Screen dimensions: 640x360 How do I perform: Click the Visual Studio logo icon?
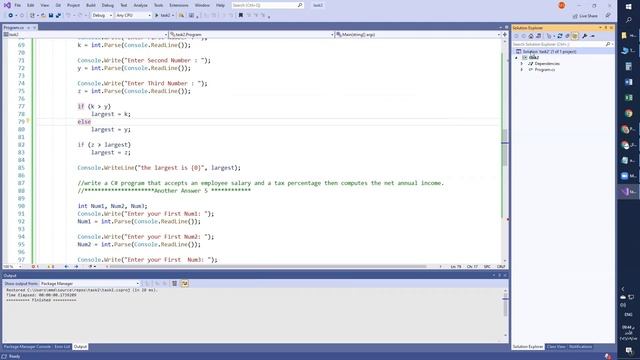click(7, 5)
